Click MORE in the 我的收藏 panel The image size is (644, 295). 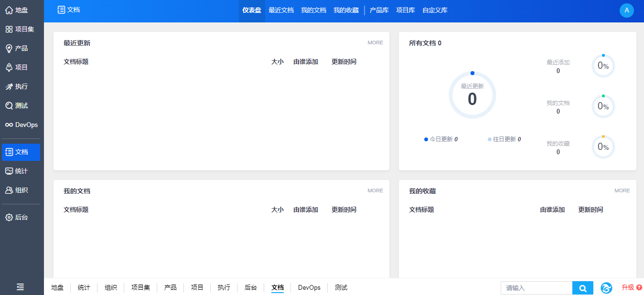[x=622, y=191]
